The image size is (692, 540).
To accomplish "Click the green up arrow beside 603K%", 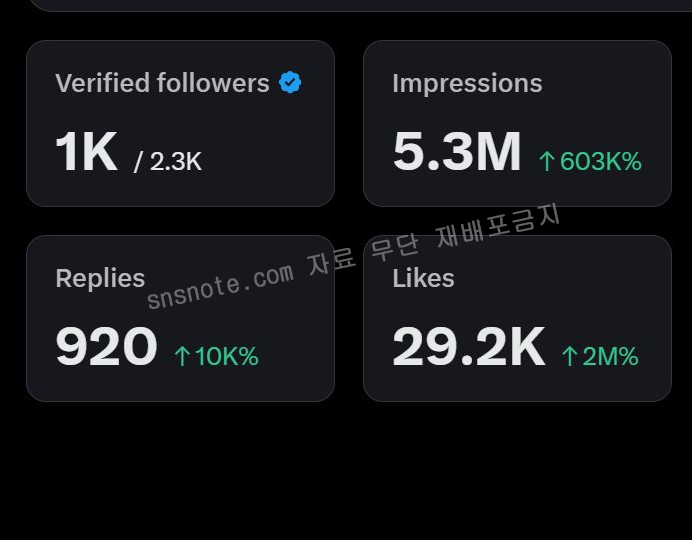I will (547, 161).
